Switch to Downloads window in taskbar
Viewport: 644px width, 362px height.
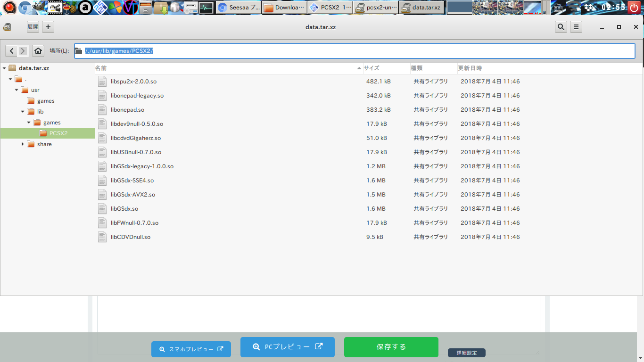pos(284,8)
